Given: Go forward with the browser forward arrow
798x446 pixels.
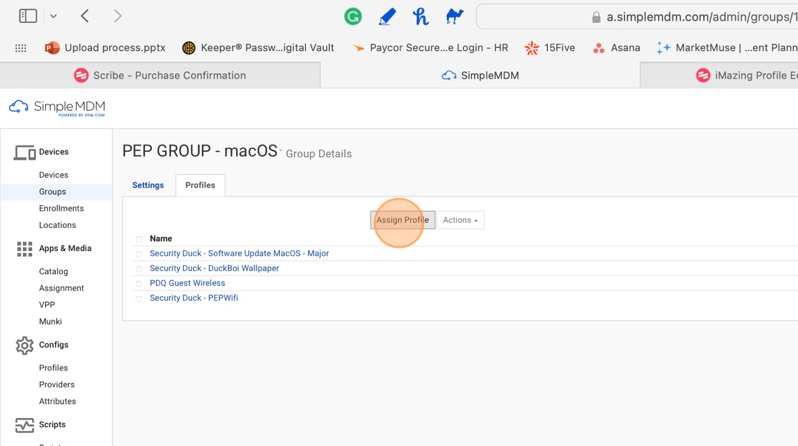Looking at the screenshot, I should point(118,16).
